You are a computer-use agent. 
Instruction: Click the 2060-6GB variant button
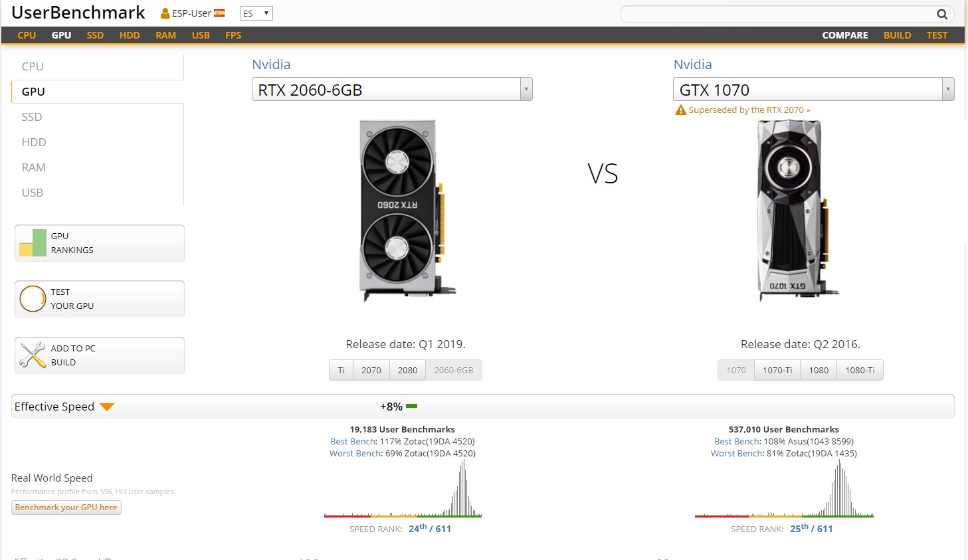454,370
